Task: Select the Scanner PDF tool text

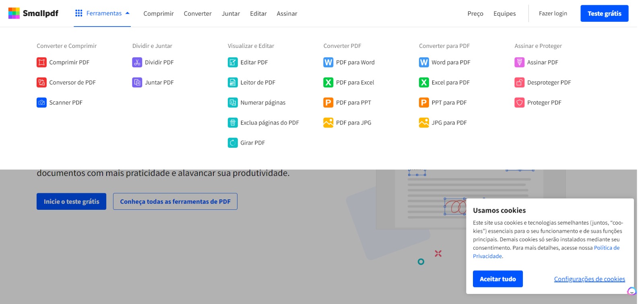Action: pyautogui.click(x=66, y=103)
